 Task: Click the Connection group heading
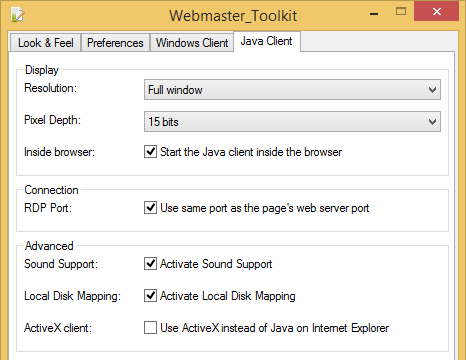[x=51, y=190]
